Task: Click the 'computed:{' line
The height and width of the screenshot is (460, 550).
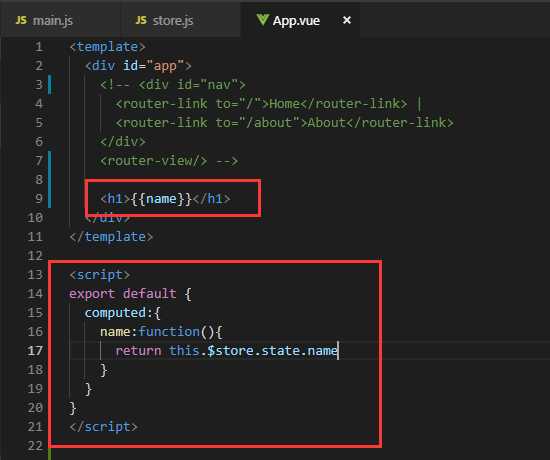Action: [123, 313]
